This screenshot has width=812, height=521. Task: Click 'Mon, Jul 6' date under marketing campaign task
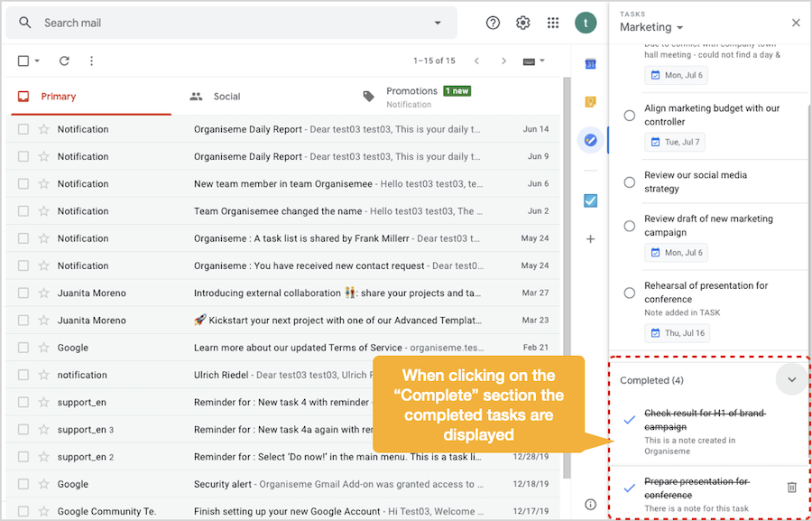(x=676, y=253)
